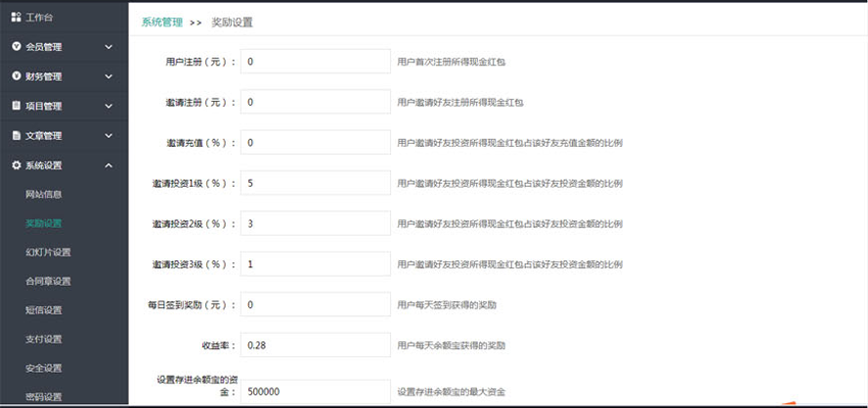Click hint 用户邀请好友注册所得现金红包
The height and width of the screenshot is (408, 868).
point(460,103)
